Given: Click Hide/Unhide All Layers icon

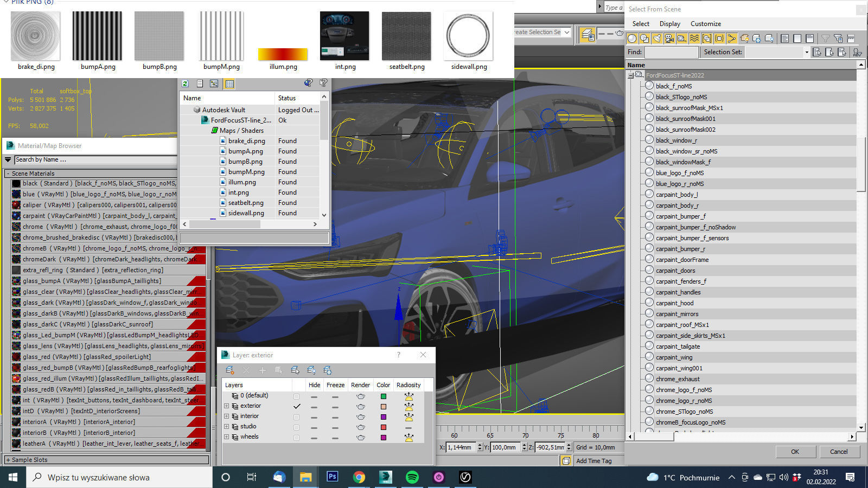Looking at the screenshot, I should (x=311, y=370).
